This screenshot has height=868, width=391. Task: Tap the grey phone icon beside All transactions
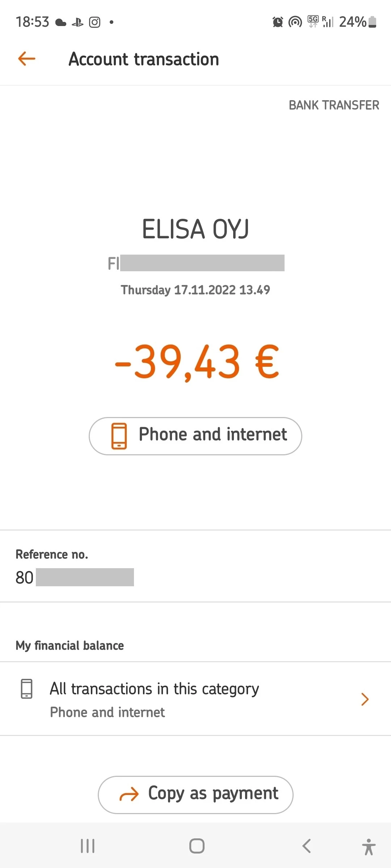click(x=26, y=689)
